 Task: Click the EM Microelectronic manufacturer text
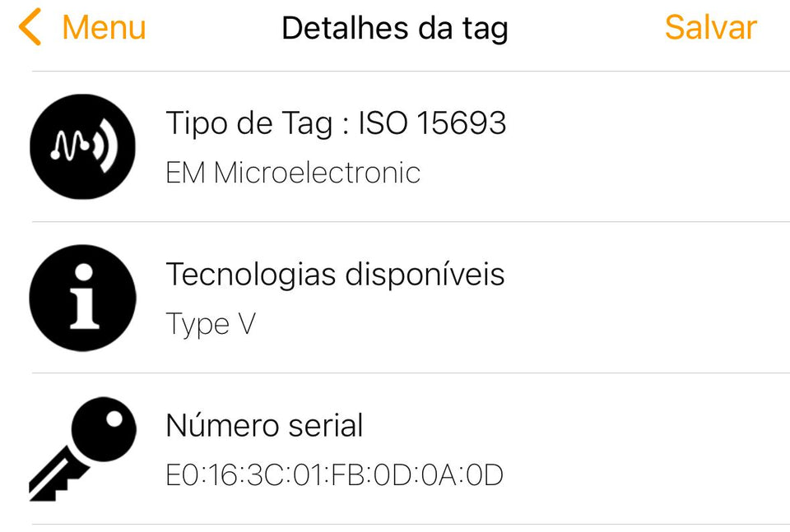pyautogui.click(x=293, y=173)
